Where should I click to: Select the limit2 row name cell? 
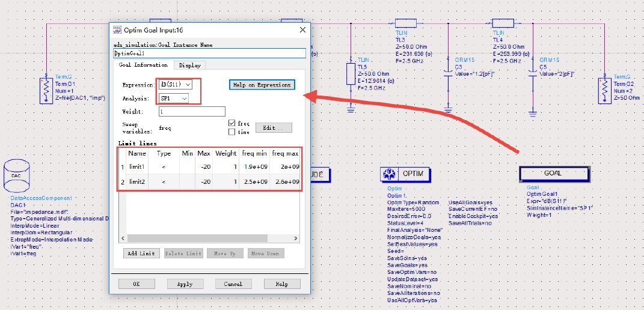(137, 181)
